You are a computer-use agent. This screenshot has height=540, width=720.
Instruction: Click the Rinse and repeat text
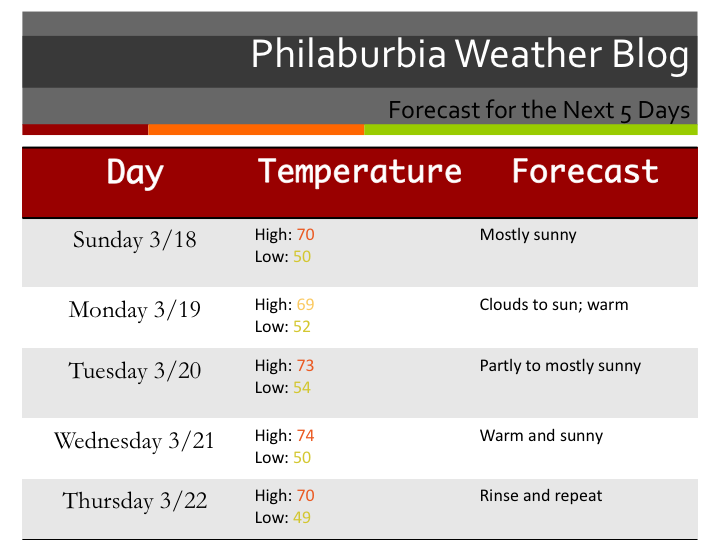[540, 495]
